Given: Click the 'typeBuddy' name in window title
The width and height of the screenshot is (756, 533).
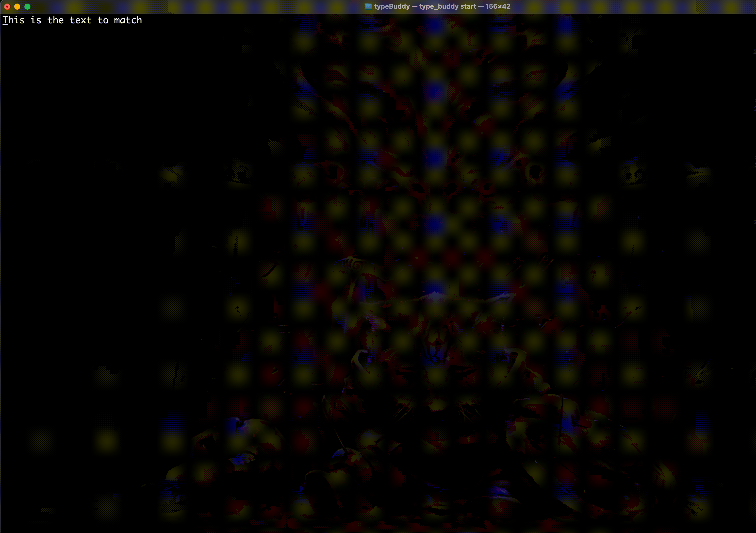Looking at the screenshot, I should pyautogui.click(x=392, y=6).
